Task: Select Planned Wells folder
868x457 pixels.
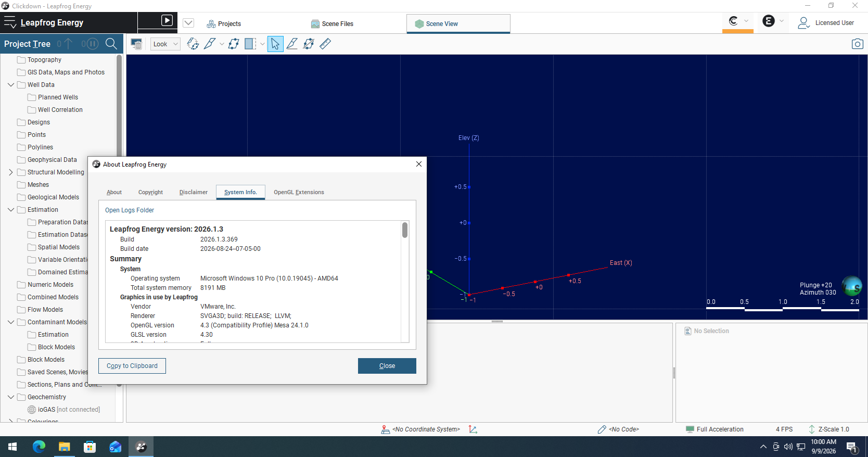Action: point(58,97)
